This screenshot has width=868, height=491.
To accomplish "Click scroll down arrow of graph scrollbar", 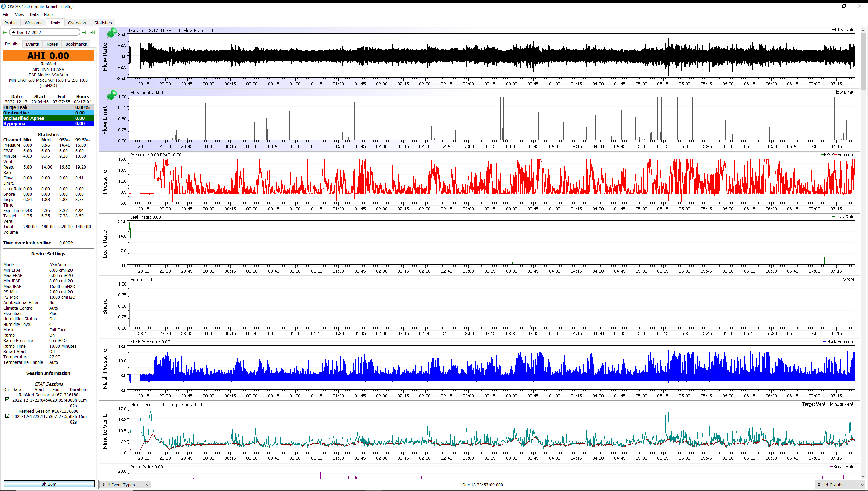I will click(863, 477).
